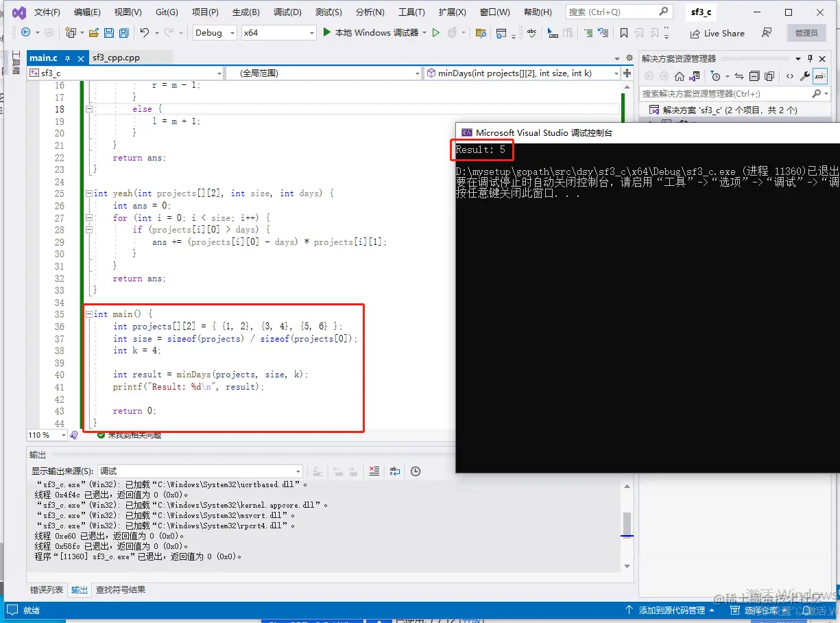
Task: Toggle Word Wrap icon in Output panel
Action: (x=395, y=471)
